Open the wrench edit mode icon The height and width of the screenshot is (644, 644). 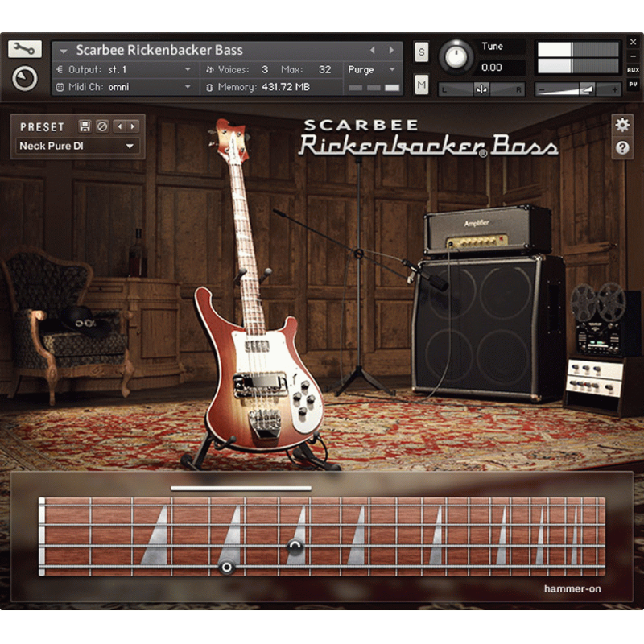(x=25, y=49)
